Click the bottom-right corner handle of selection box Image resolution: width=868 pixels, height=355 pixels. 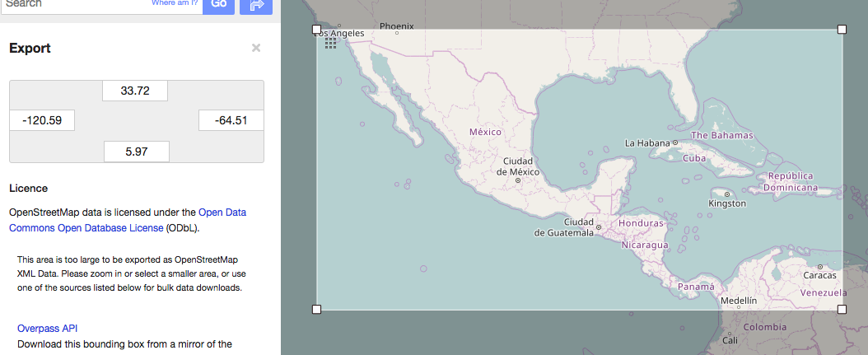842,309
